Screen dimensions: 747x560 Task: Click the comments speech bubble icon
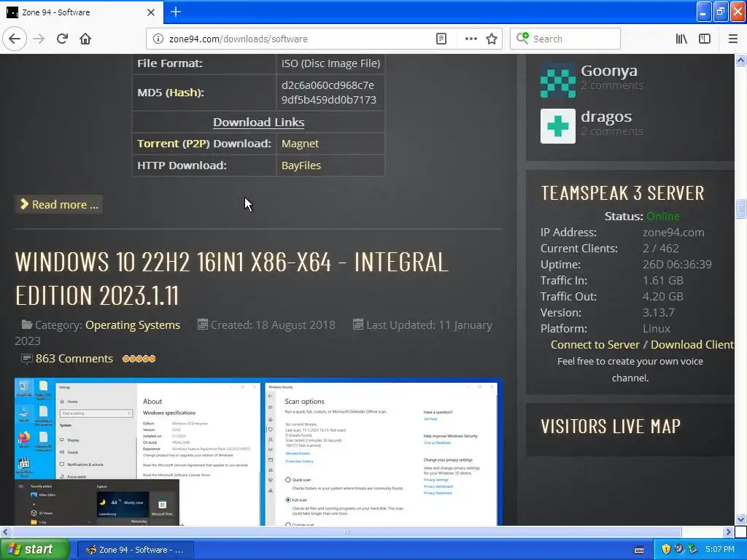[27, 358]
